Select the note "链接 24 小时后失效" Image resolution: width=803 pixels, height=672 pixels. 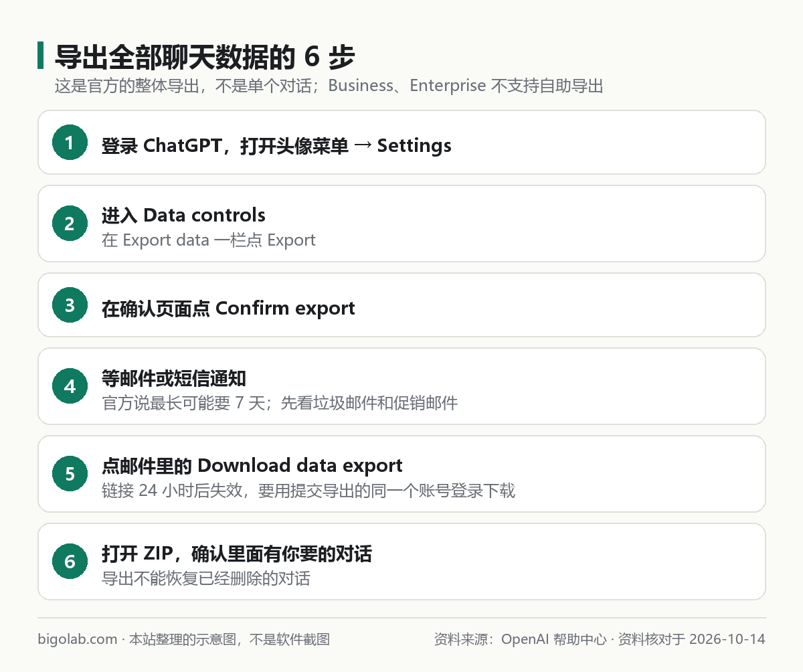point(171,491)
